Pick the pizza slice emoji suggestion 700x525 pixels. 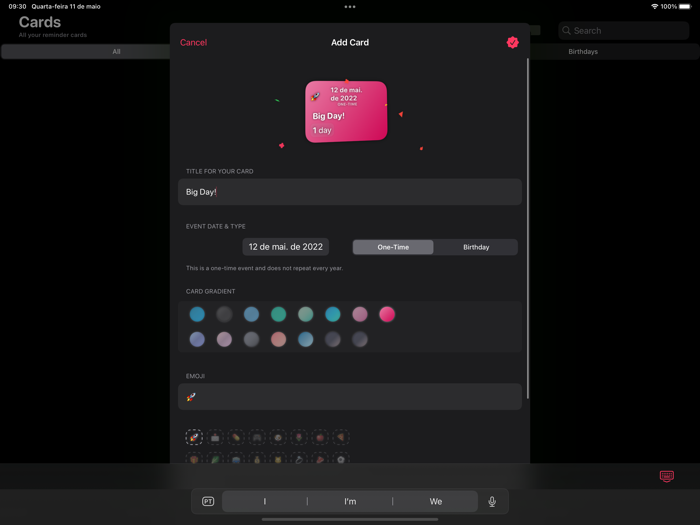coord(341,437)
